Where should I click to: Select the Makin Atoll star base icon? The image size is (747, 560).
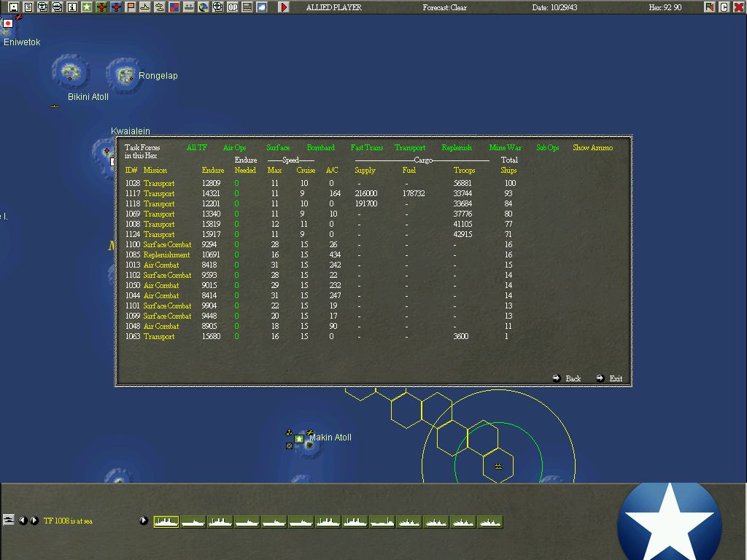(x=298, y=439)
